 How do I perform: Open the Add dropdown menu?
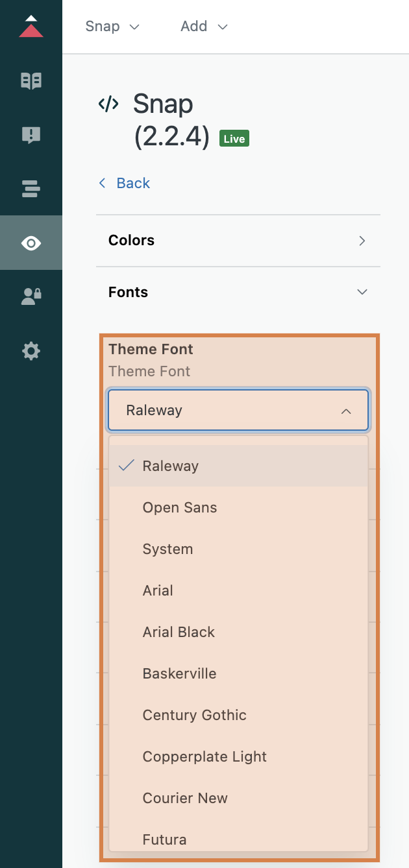(x=204, y=27)
